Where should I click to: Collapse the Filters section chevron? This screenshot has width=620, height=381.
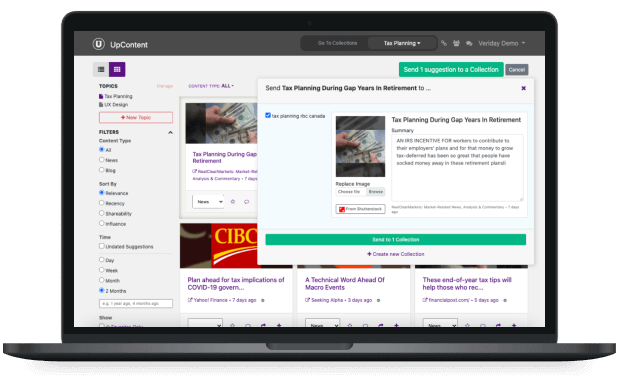pos(170,132)
